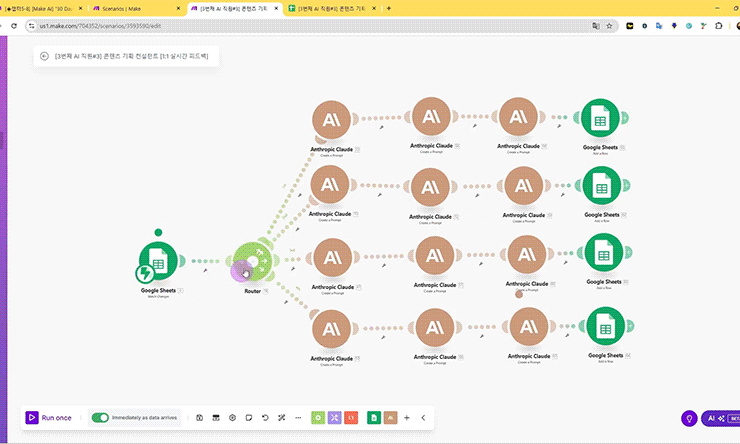
Task: Open middle Anthropic Claude module in bottom route
Action: click(435, 327)
